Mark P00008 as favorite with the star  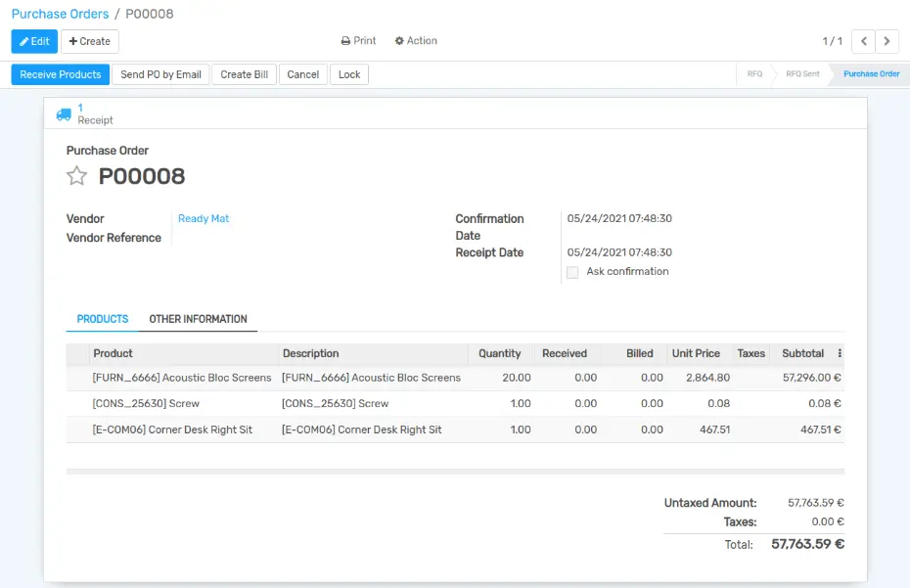(76, 176)
